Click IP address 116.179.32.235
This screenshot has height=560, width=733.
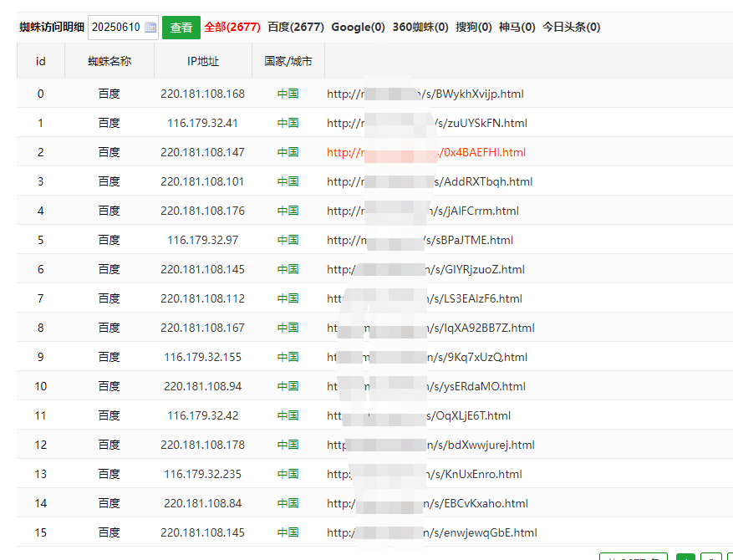click(202, 475)
